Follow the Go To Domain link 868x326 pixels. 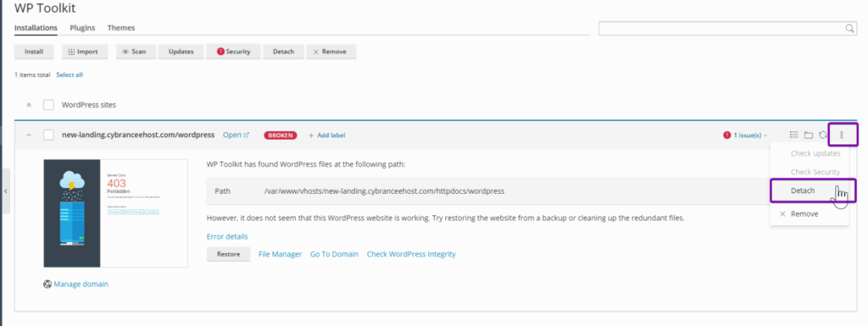pos(334,254)
